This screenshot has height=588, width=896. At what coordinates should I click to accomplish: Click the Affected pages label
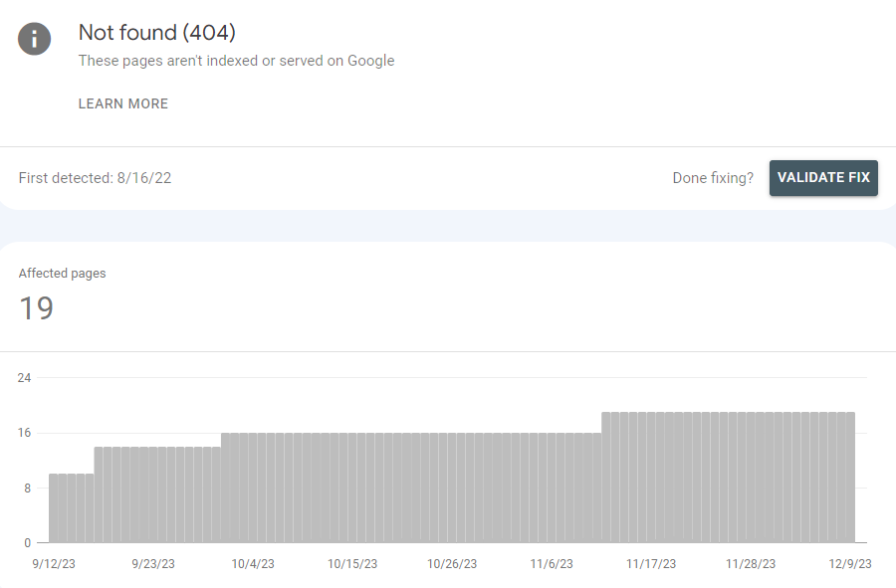coord(62,273)
